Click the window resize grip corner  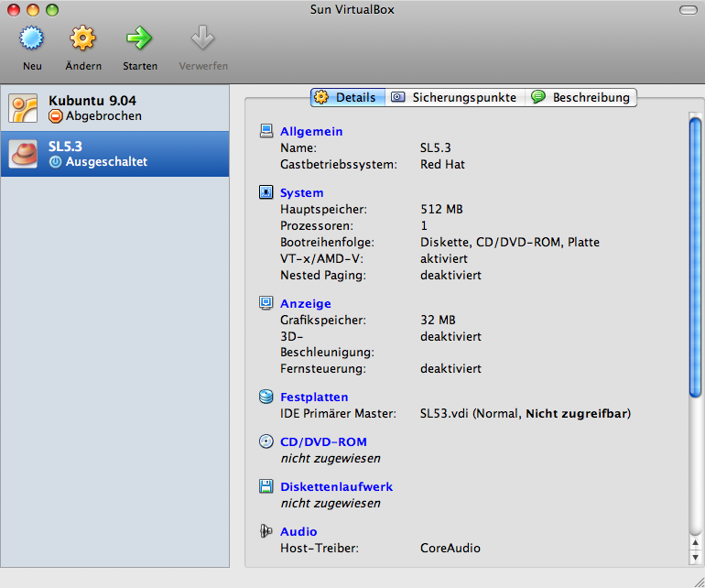(x=699, y=582)
